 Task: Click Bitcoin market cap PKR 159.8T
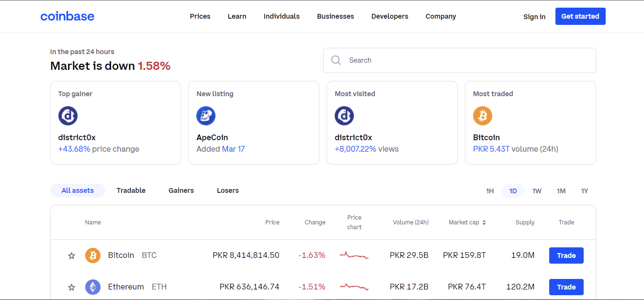464,256
